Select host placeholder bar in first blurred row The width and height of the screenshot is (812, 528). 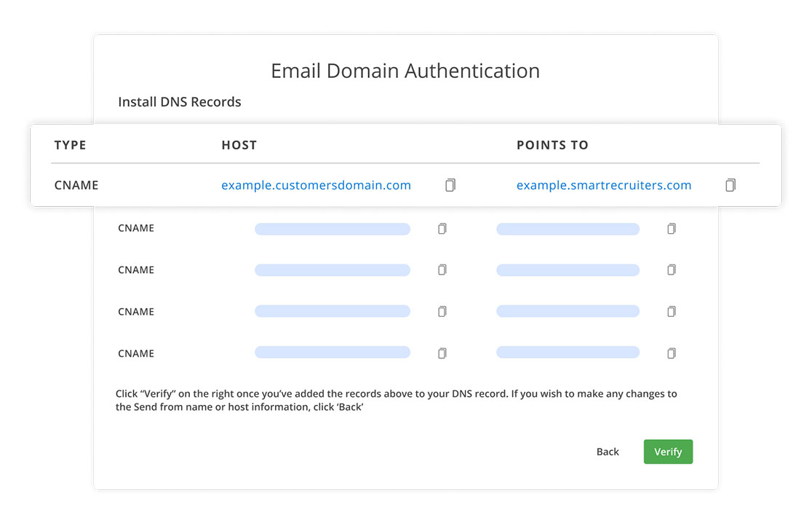pos(332,229)
